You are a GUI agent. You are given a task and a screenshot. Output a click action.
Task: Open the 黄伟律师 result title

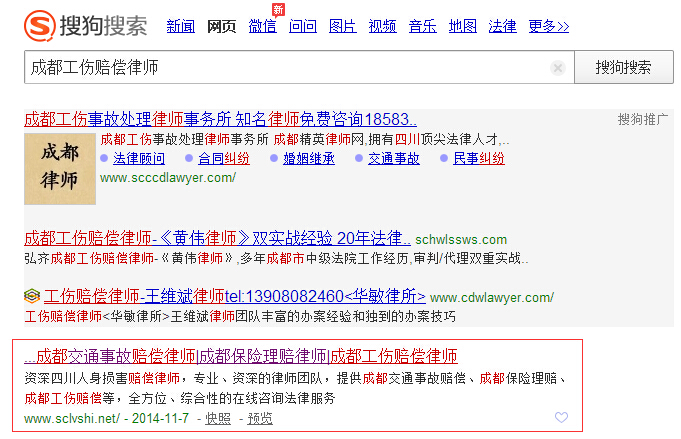click(217, 239)
